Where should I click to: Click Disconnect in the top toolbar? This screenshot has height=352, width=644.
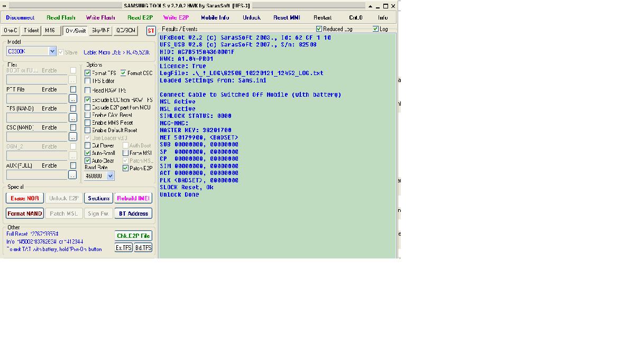(20, 17)
